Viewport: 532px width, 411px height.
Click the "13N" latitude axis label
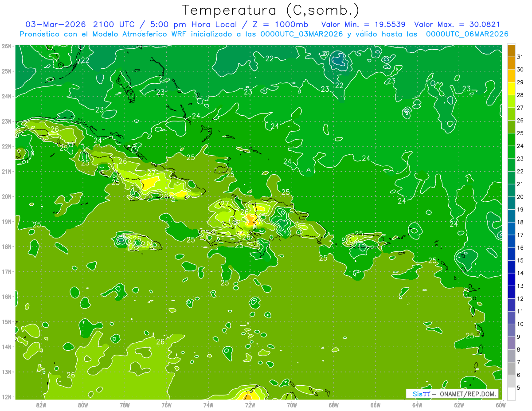6,372
